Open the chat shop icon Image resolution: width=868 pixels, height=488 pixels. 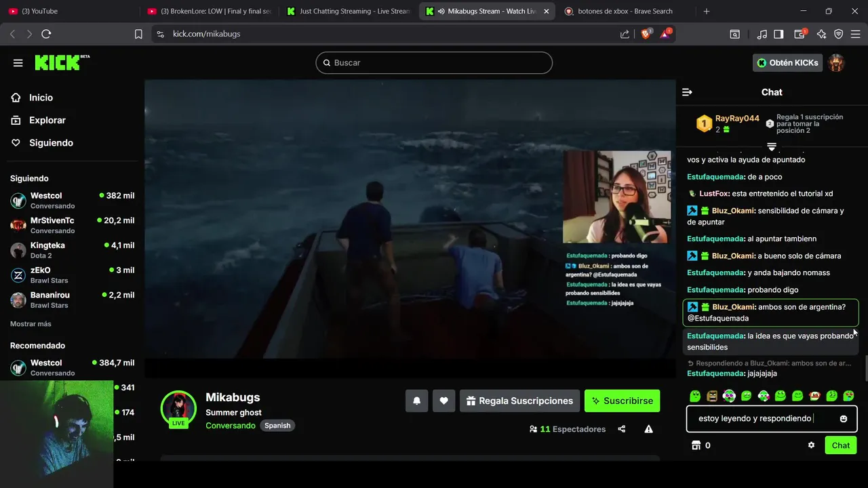[x=695, y=445]
